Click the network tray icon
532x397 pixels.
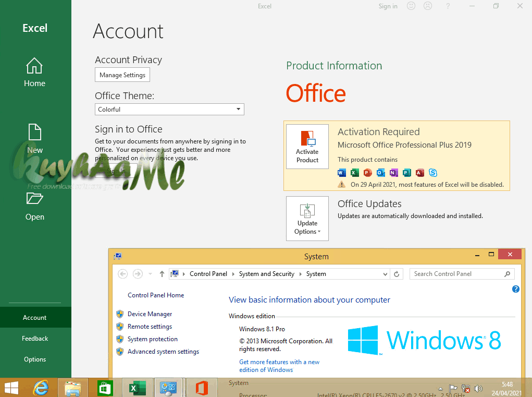pyautogui.click(x=466, y=389)
